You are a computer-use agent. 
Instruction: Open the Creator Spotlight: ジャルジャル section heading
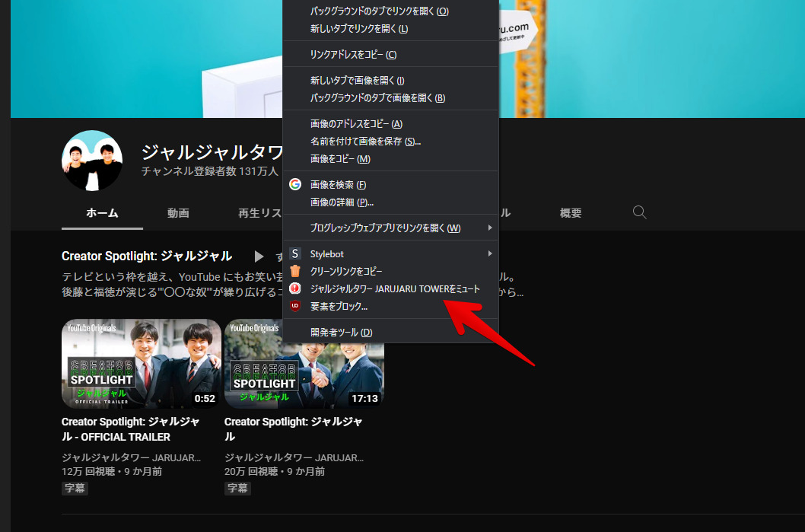tap(147, 256)
